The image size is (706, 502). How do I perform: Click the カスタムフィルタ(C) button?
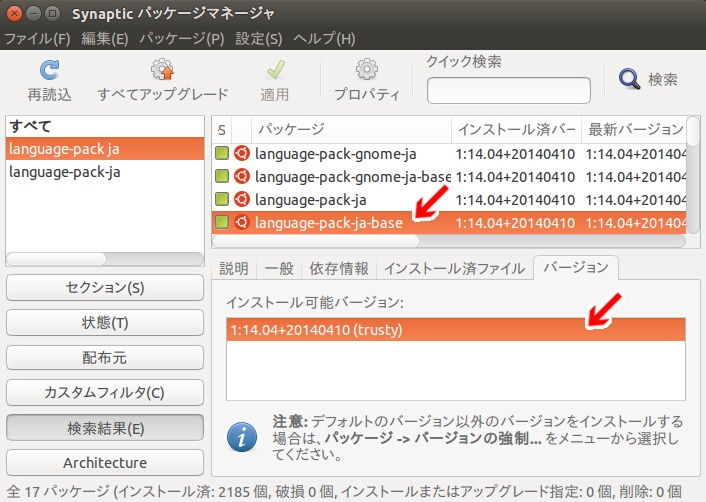pyautogui.click(x=105, y=393)
